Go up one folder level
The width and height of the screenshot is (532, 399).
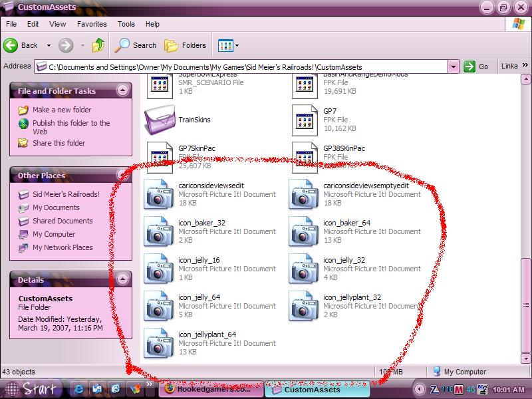coord(98,45)
